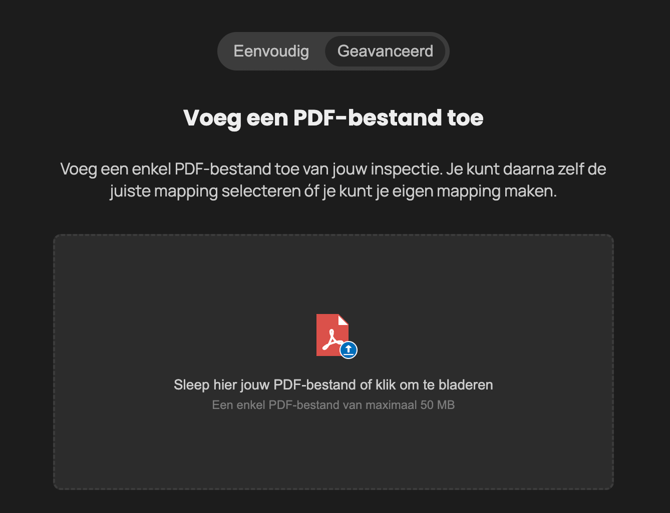
Task: Click the 'Voeg een PDF-bestand toe' heading
Action: pos(333,118)
